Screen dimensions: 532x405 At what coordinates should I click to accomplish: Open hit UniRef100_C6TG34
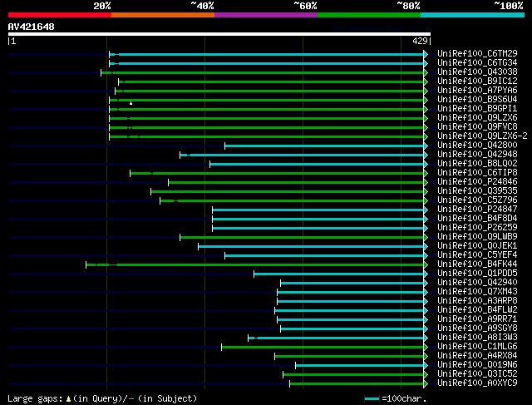pos(477,63)
